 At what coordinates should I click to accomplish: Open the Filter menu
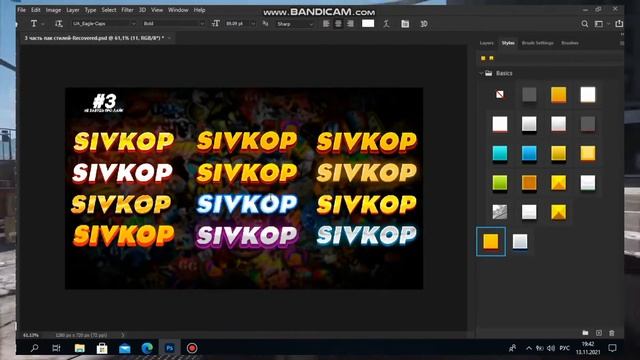coord(127,10)
